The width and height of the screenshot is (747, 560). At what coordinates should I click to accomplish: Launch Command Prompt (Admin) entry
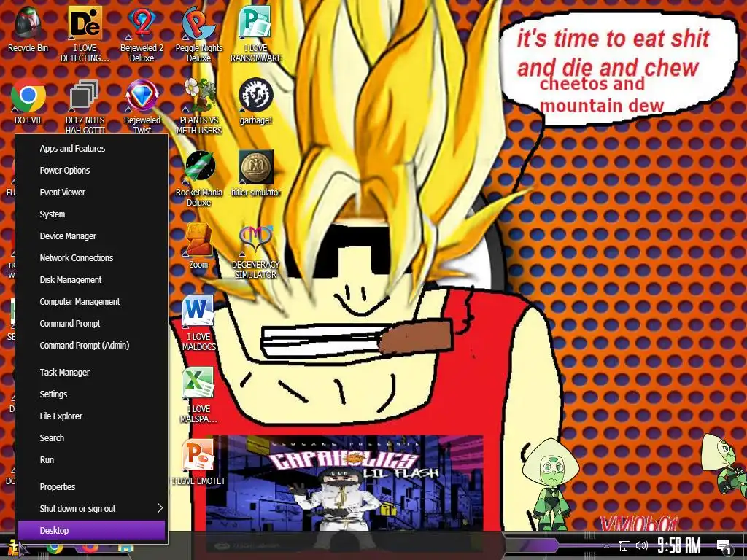click(x=91, y=346)
